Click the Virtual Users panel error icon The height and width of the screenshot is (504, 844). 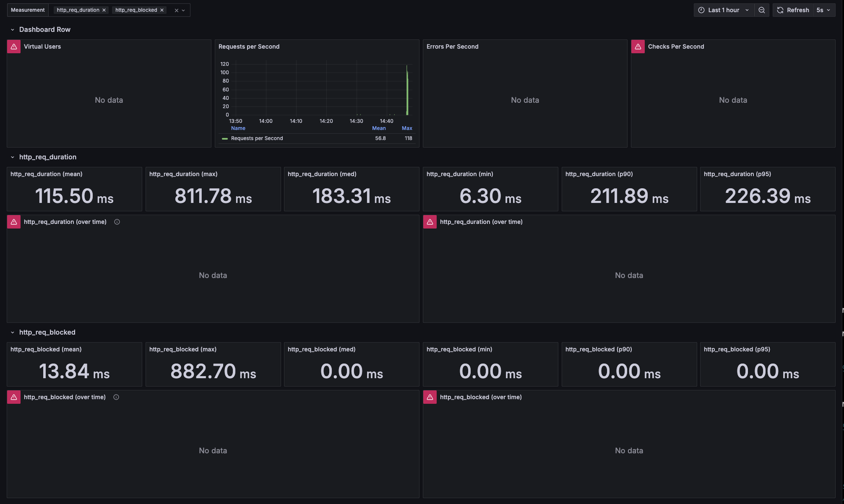click(x=14, y=47)
